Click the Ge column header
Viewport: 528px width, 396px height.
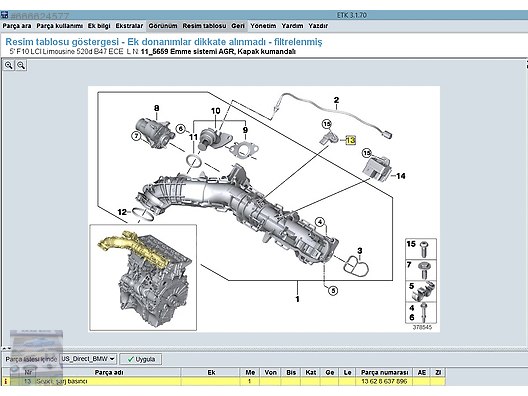(330, 372)
